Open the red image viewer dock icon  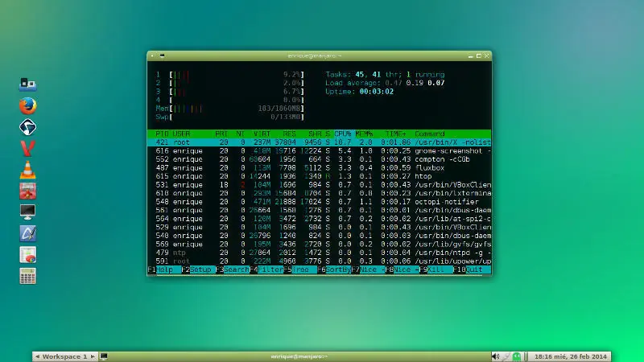point(28,191)
